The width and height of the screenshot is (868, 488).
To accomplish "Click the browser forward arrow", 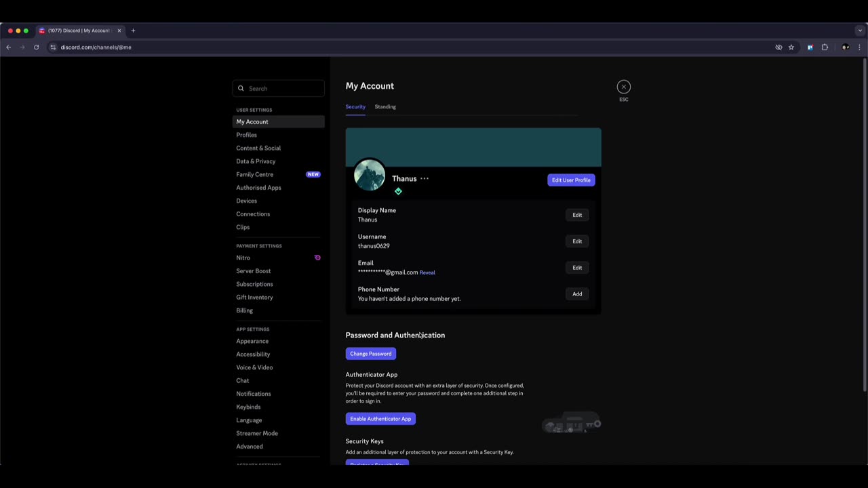I will point(22,47).
